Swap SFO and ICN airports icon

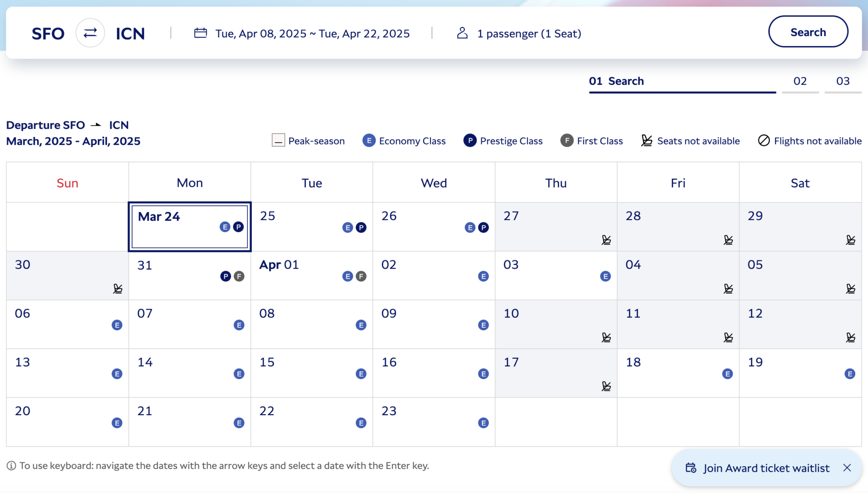[x=90, y=33]
